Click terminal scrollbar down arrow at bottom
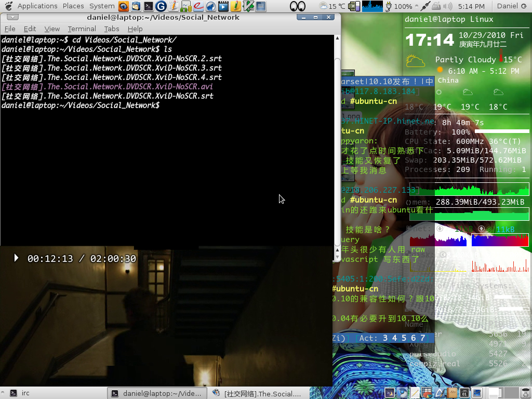The image size is (532, 399). coord(337,258)
